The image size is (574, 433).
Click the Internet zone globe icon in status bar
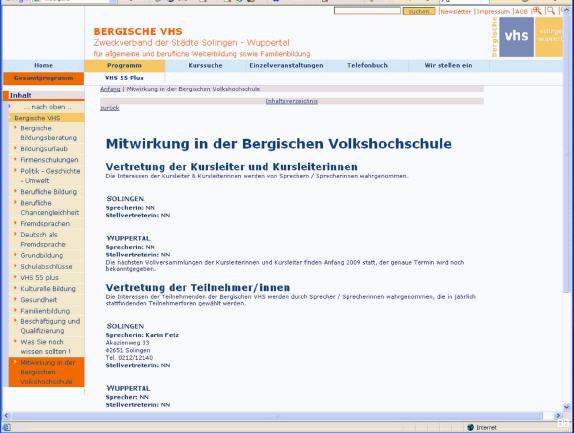[x=470, y=427]
